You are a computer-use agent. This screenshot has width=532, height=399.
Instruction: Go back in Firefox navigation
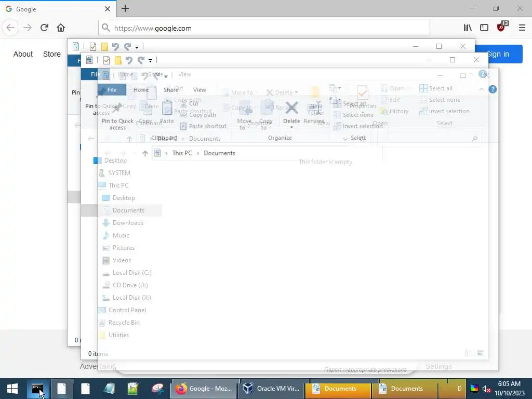click(x=10, y=28)
